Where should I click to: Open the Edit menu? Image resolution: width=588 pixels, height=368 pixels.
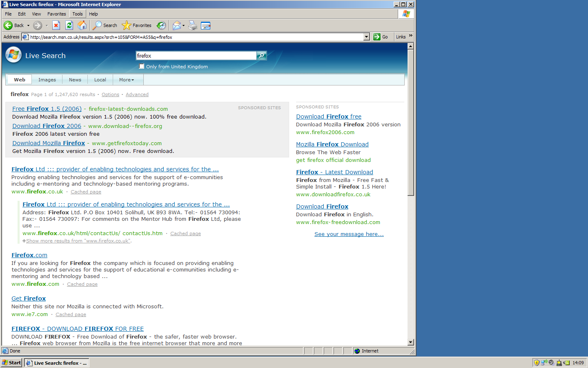(22, 14)
